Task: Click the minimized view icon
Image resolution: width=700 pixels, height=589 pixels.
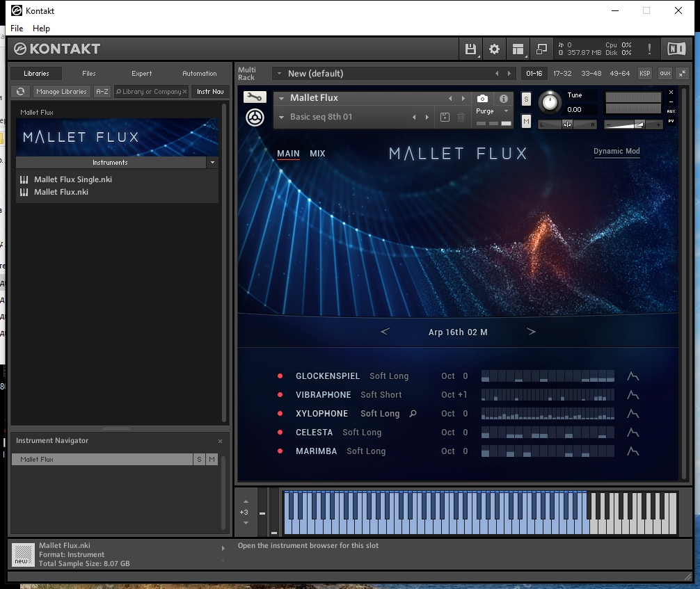Action: (541, 49)
